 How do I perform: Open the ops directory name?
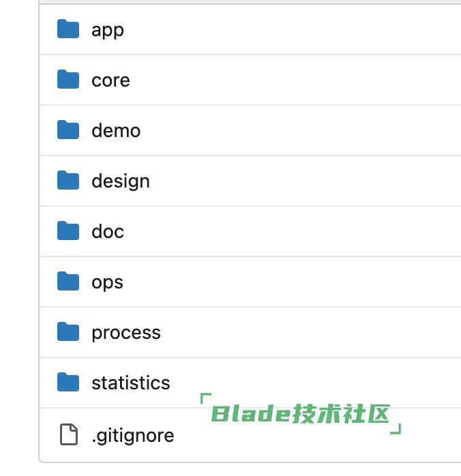(108, 283)
